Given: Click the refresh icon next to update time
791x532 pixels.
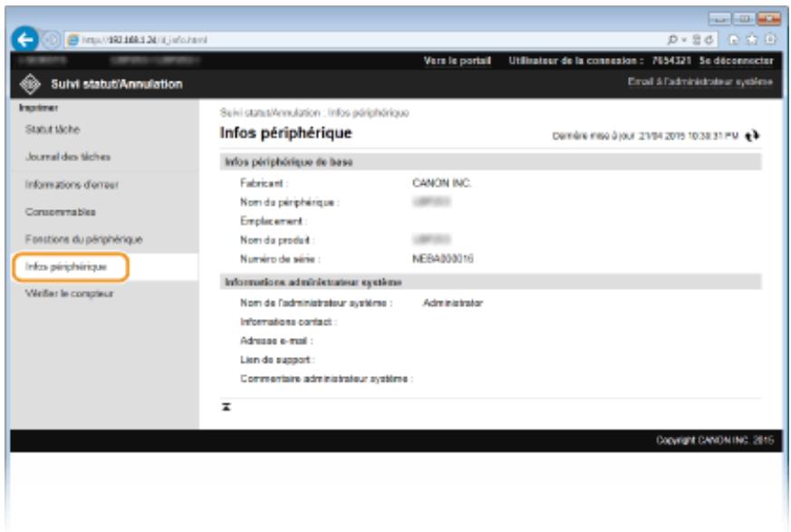Looking at the screenshot, I should click(752, 135).
